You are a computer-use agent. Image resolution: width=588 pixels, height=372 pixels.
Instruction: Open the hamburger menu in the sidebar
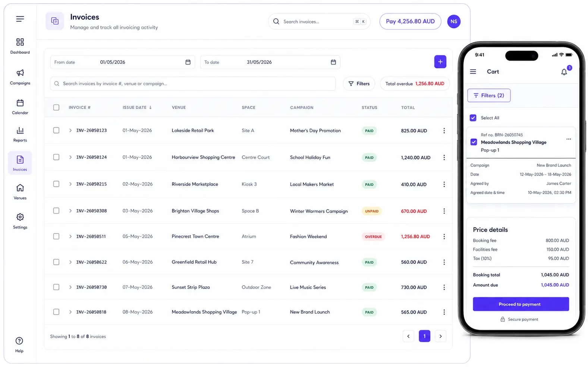pyautogui.click(x=20, y=19)
